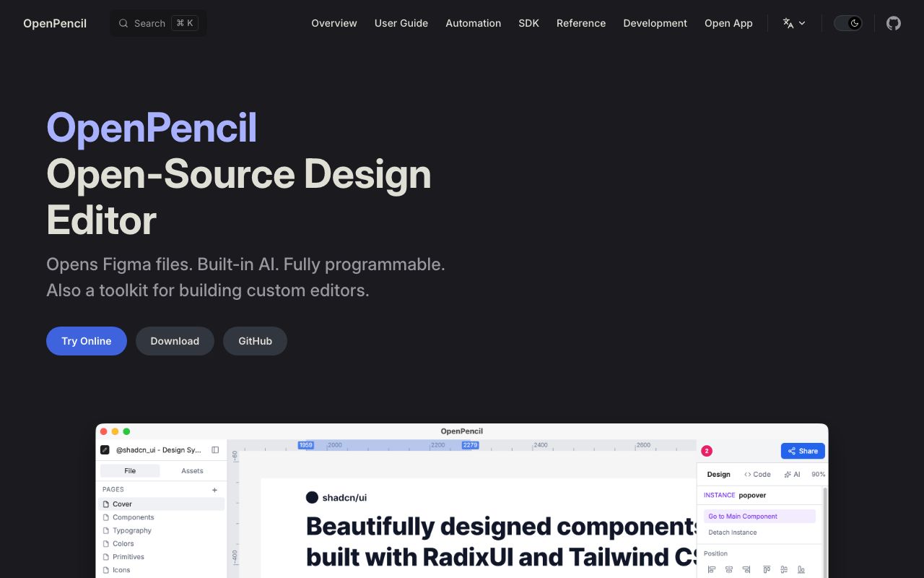Screen dimensions: 924x578
Task: Go to the Automation nav item
Action: pos(474,23)
